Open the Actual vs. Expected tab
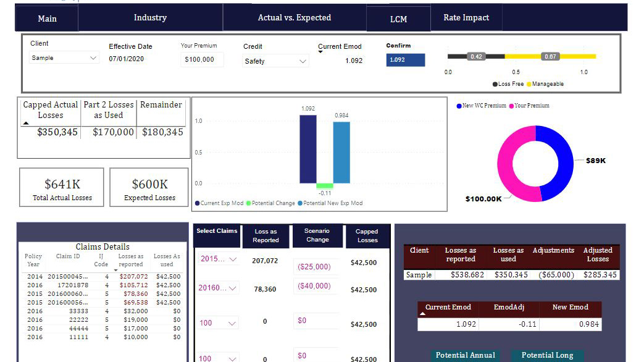644x362 pixels. click(x=295, y=18)
